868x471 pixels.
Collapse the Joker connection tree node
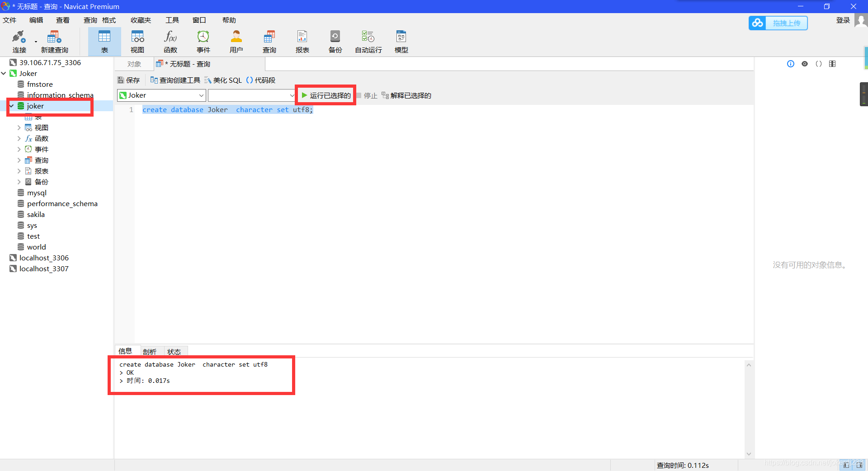4,73
